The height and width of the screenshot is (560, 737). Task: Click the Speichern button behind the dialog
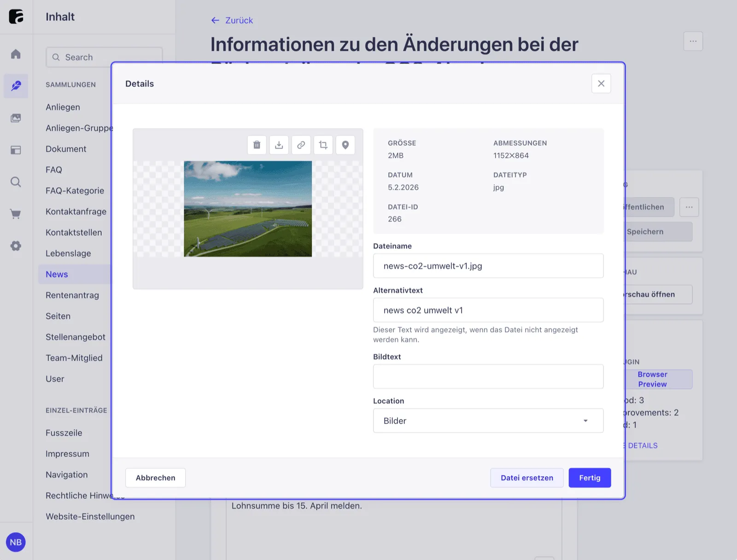pos(659,232)
